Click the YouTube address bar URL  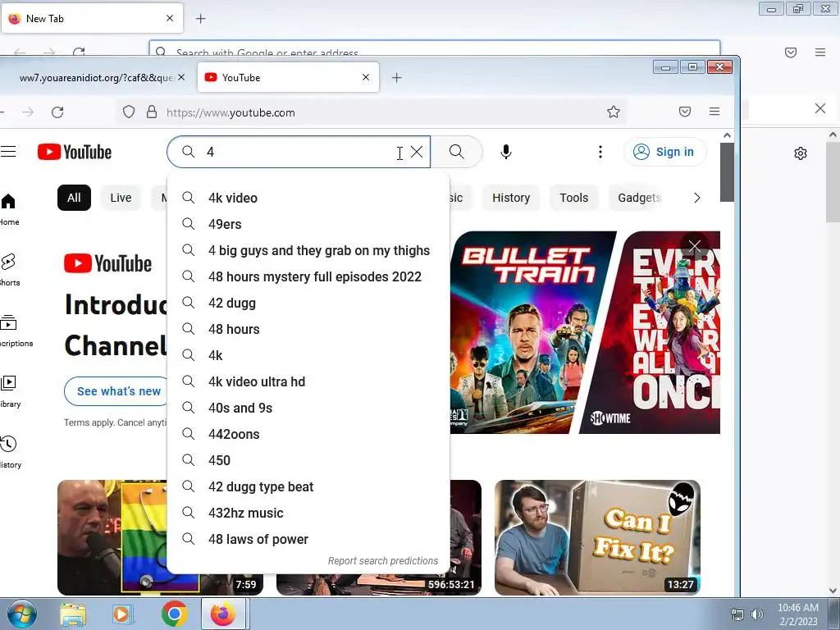pyautogui.click(x=231, y=112)
